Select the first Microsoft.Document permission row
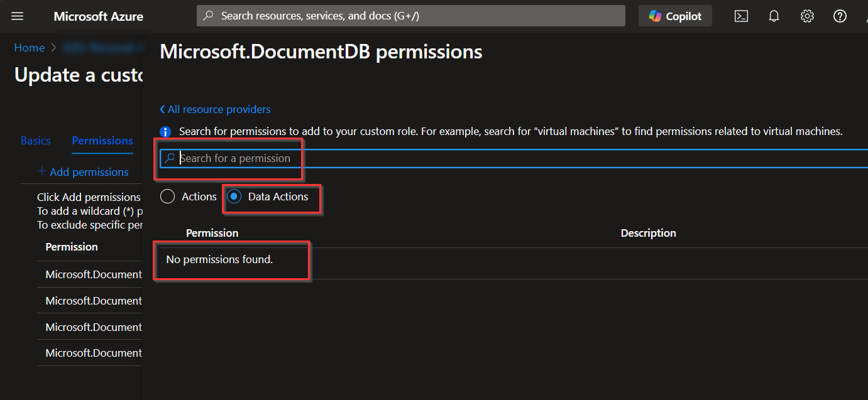The image size is (868, 400). (x=94, y=274)
